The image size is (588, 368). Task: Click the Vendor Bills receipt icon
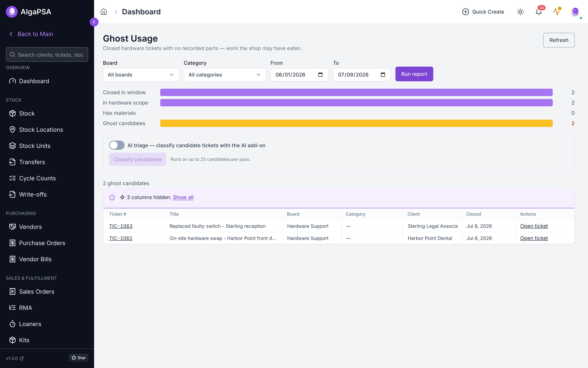point(12,259)
